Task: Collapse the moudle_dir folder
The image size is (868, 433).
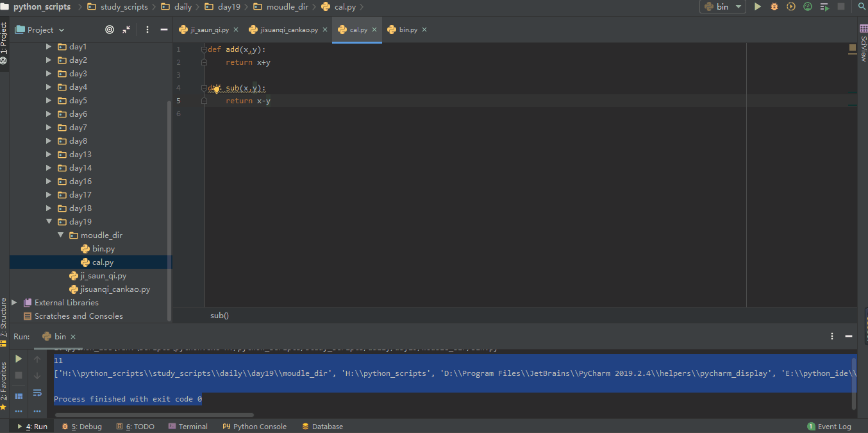Action: (60, 235)
